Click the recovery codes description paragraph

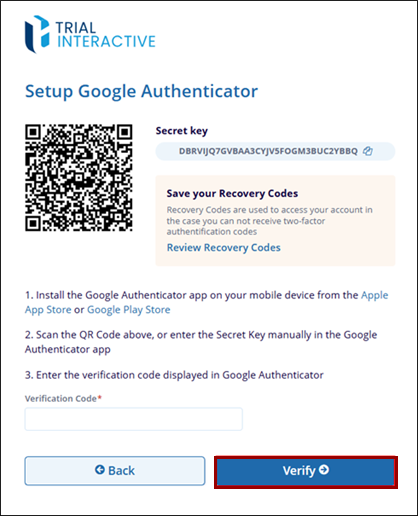point(270,221)
